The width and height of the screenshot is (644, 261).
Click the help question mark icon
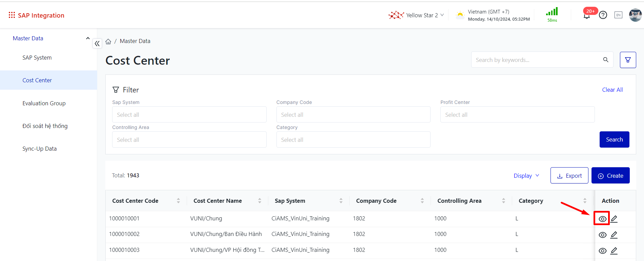[603, 15]
